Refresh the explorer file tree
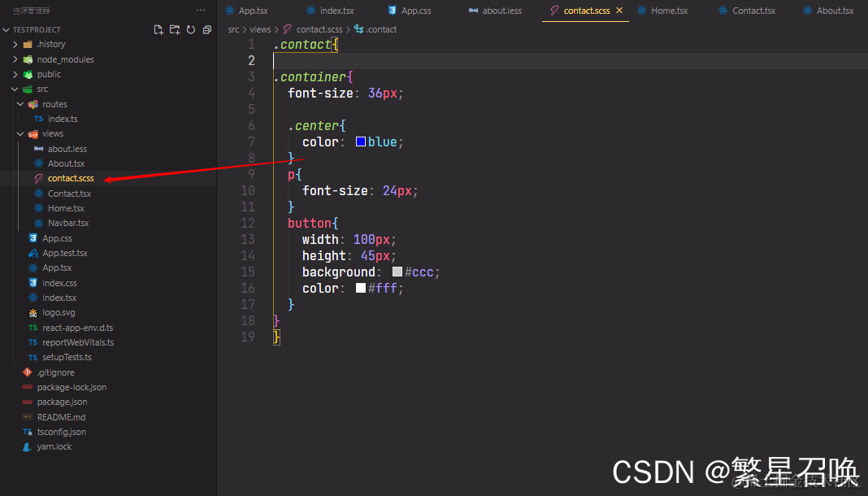This screenshot has width=868, height=496. coord(191,30)
